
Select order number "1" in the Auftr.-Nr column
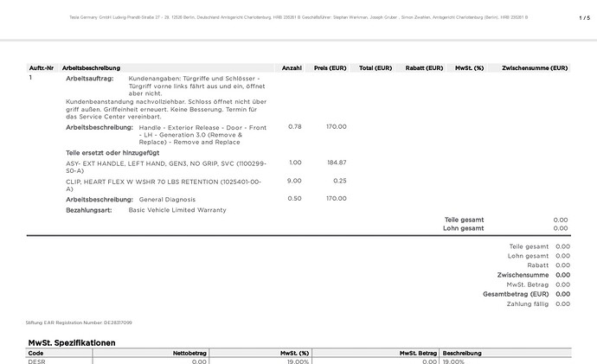(x=30, y=78)
